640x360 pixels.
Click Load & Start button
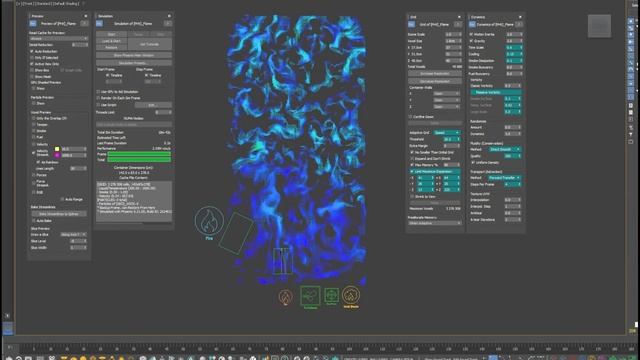tap(111, 41)
